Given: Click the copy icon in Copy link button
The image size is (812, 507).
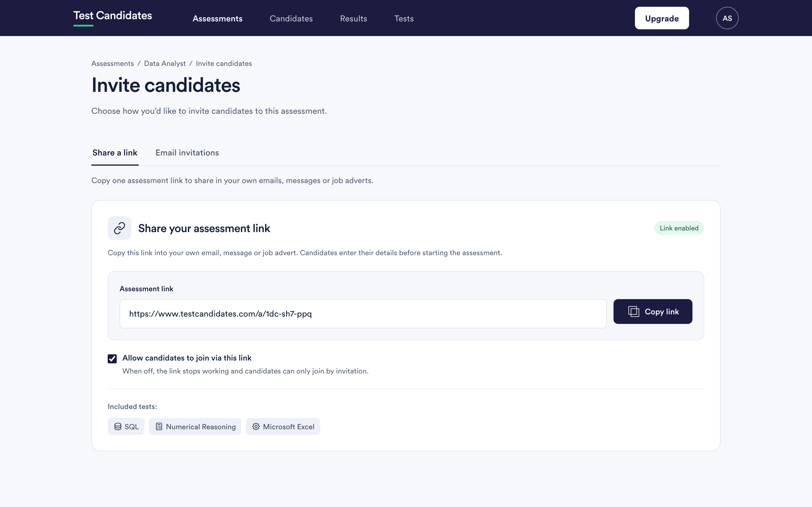Looking at the screenshot, I should (634, 312).
